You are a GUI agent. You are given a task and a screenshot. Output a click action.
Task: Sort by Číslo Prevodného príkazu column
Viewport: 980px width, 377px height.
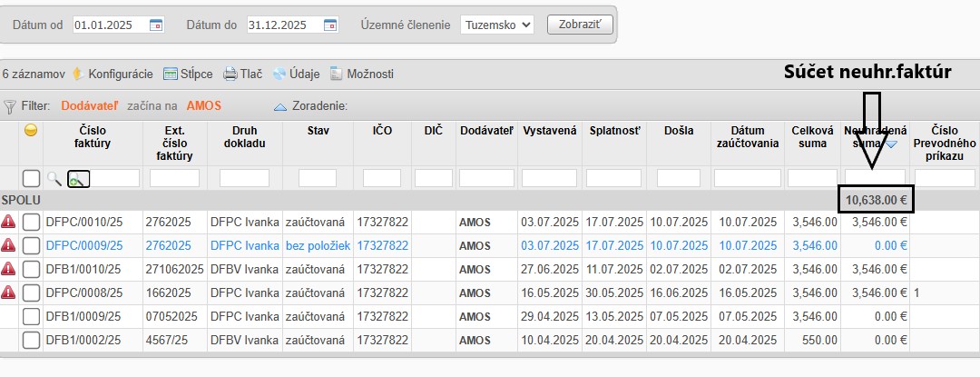pos(945,144)
